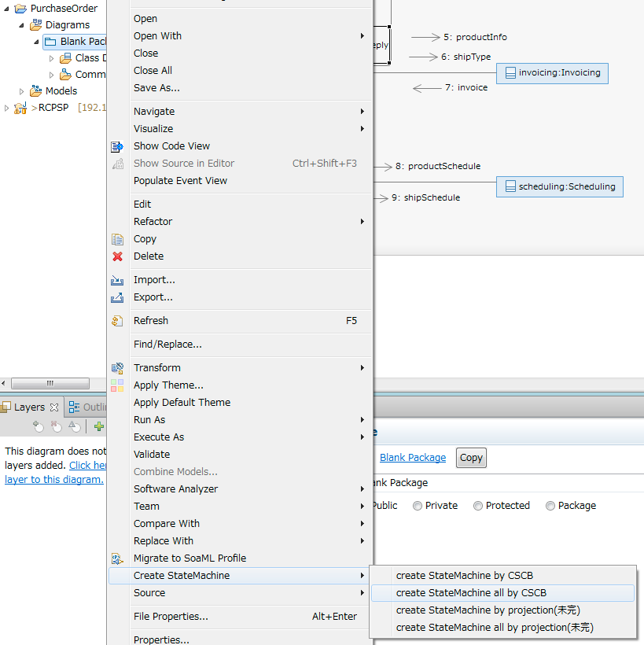Expand the RCPSP project node

pos(6,108)
